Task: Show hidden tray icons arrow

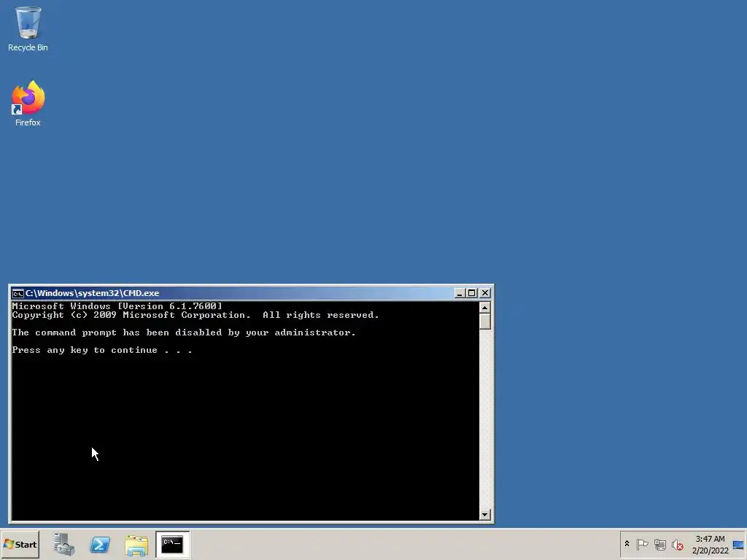Action: [627, 544]
